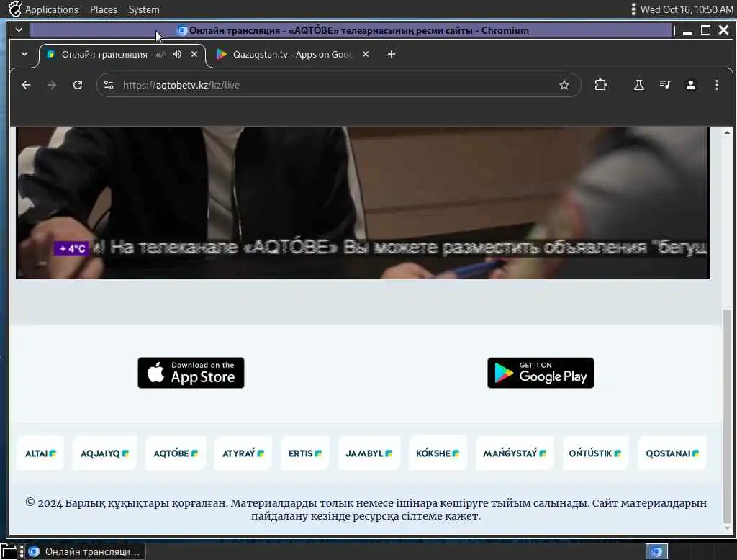The width and height of the screenshot is (737, 560).
Task: Open the profile avatar menu
Action: click(690, 85)
